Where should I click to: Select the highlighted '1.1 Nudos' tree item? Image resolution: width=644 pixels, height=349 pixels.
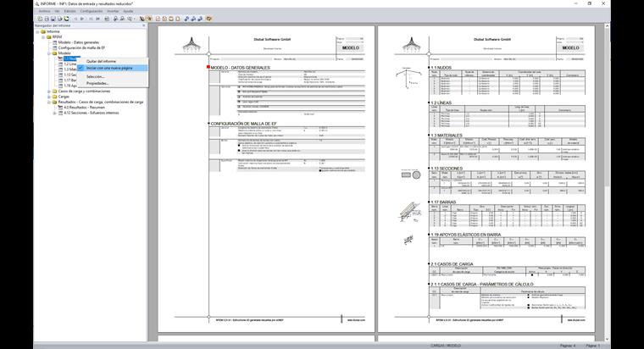click(70, 58)
